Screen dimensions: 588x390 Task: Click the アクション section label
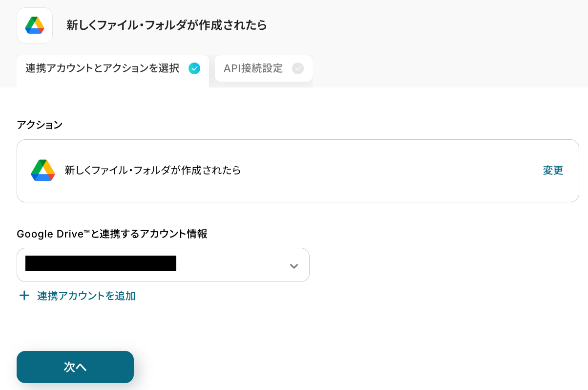coord(40,125)
